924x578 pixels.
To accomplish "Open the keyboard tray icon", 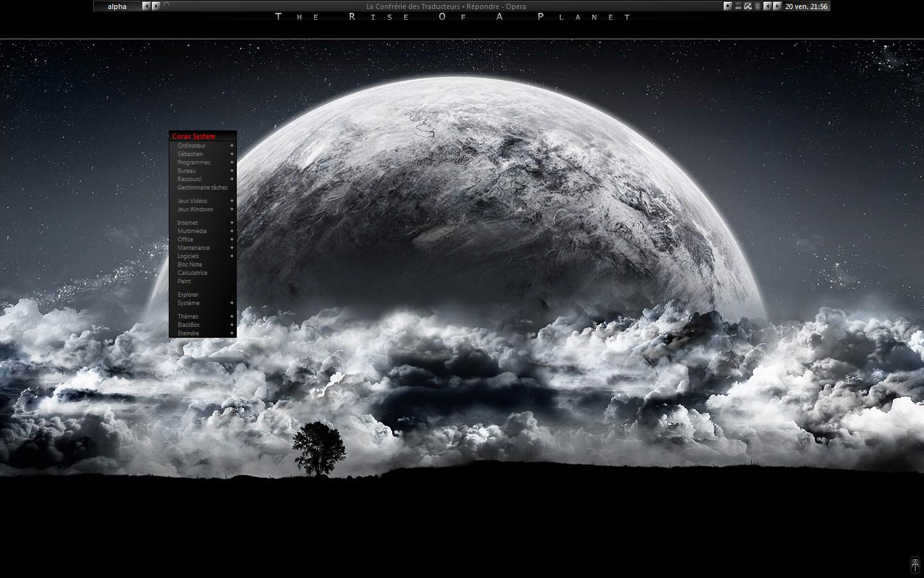I will [x=738, y=6].
